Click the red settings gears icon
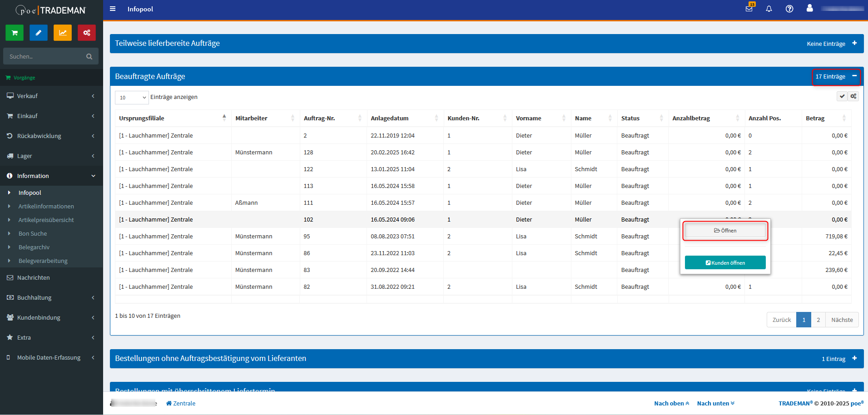Image resolution: width=868 pixels, height=415 pixels. coord(87,33)
